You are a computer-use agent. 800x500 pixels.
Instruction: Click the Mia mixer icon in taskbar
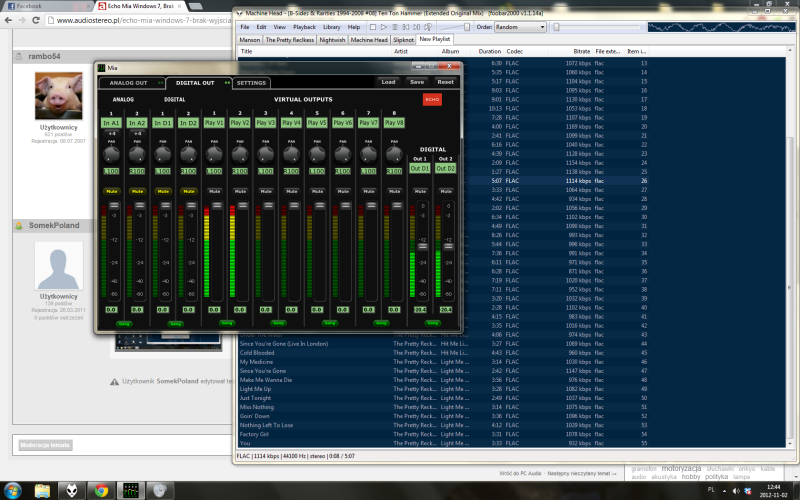131,490
